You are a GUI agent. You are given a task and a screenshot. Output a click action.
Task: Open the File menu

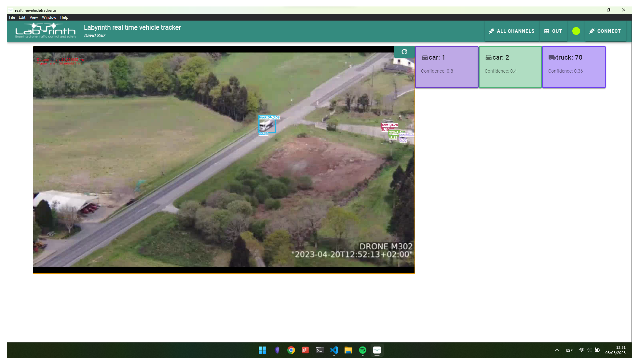pyautogui.click(x=12, y=17)
